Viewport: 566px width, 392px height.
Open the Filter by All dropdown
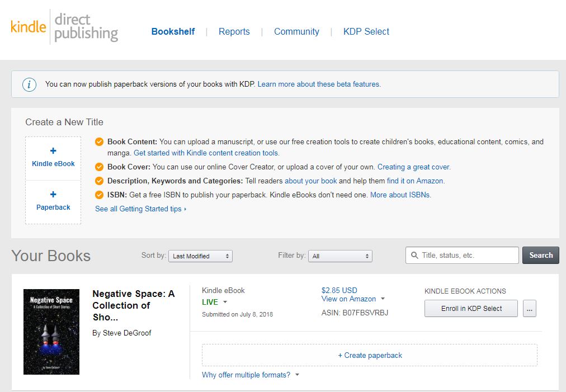(x=340, y=256)
